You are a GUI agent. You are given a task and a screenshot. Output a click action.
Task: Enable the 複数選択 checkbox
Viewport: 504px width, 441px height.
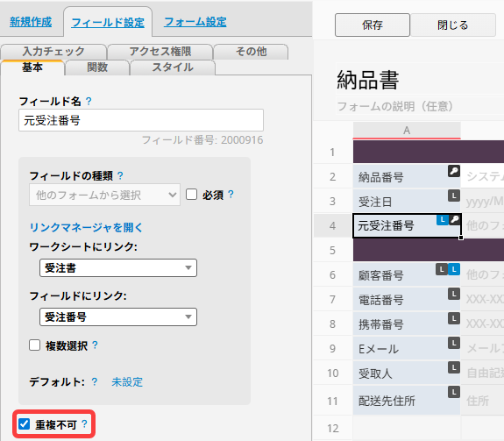(35, 345)
